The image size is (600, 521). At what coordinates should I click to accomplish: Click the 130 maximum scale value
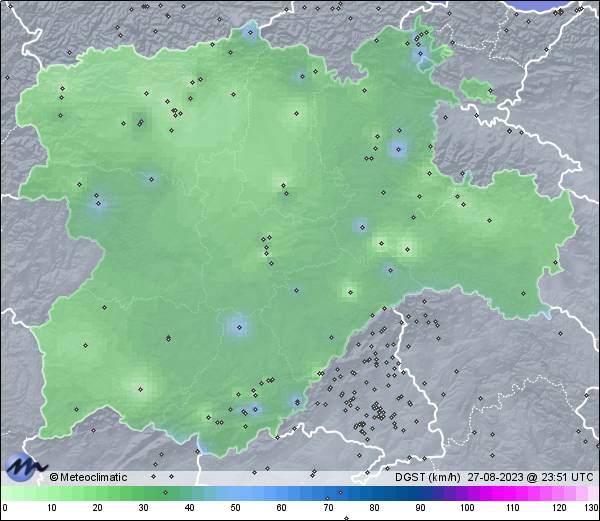[592, 508]
